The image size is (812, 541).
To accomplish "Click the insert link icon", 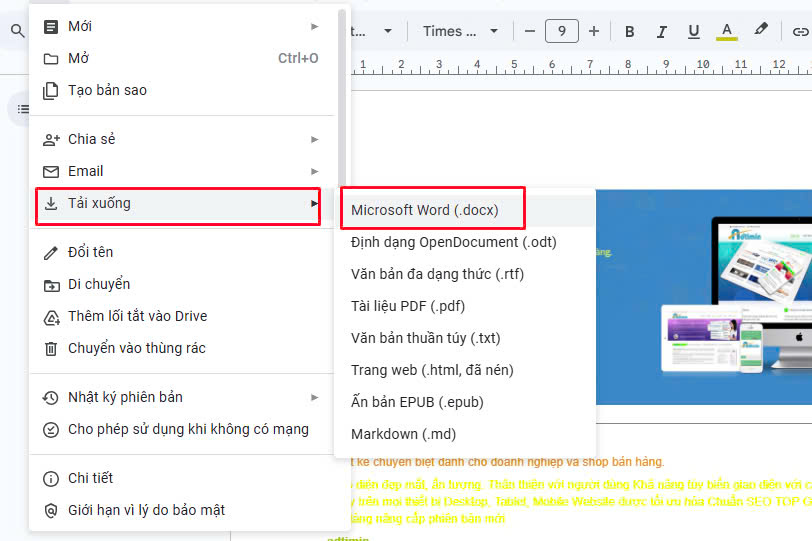I will [x=800, y=32].
